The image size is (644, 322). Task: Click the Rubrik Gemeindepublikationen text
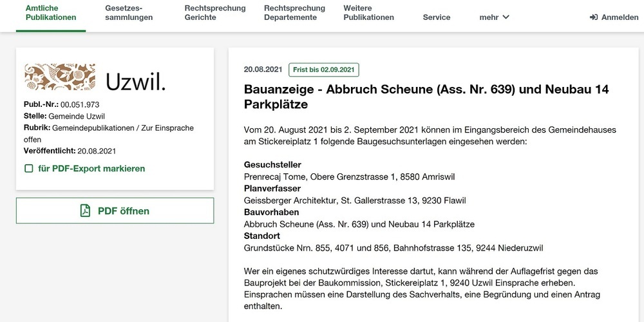108,128
